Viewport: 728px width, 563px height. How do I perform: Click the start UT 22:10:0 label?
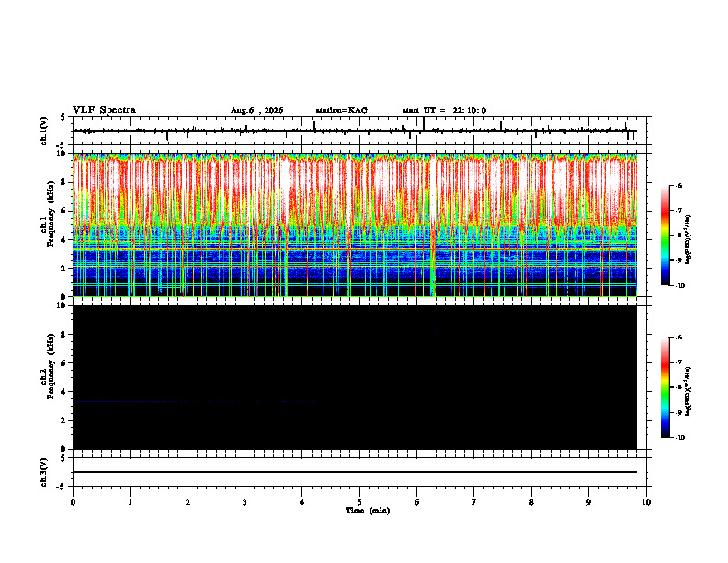tap(444, 110)
